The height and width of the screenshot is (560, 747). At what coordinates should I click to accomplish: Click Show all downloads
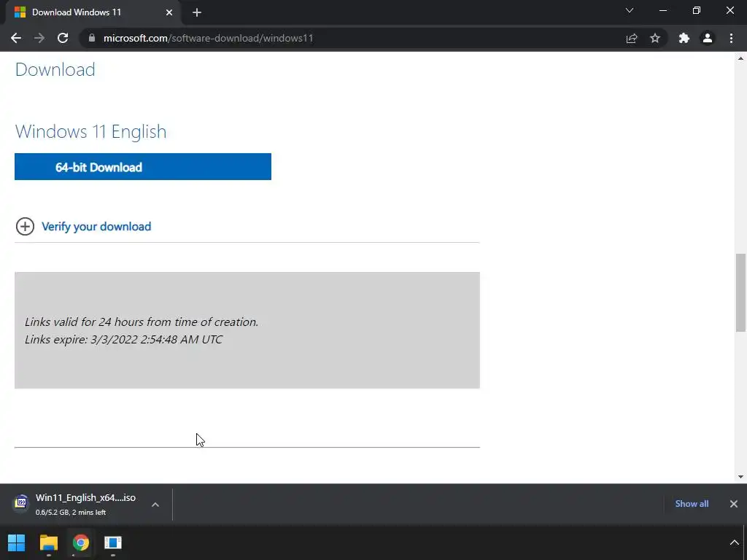[x=692, y=503]
